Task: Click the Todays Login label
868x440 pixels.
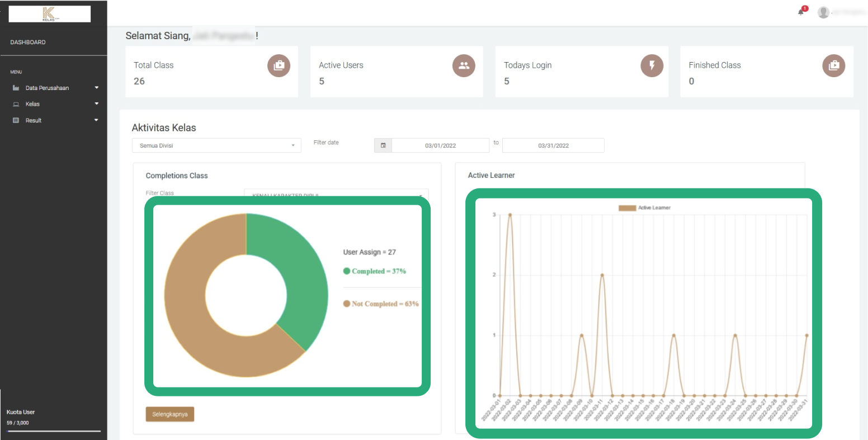Action: click(528, 65)
